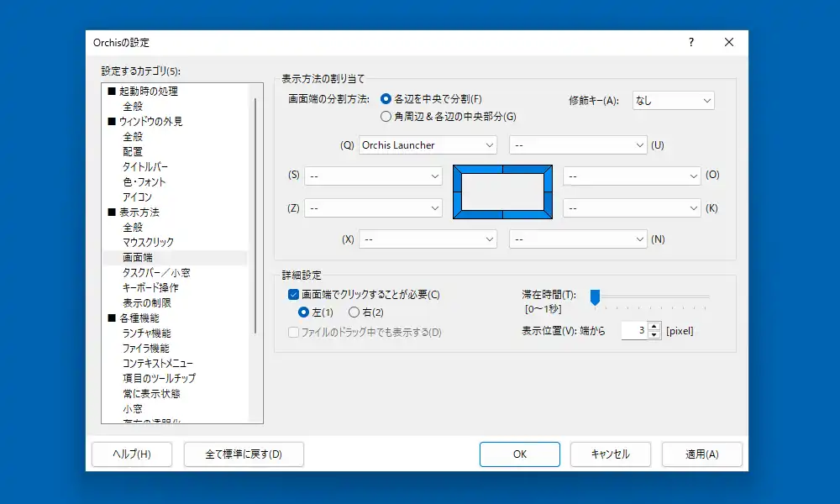840x504 pixels.
Task: Select 各辺を中央で分割(F) radio button
Action: tap(386, 99)
